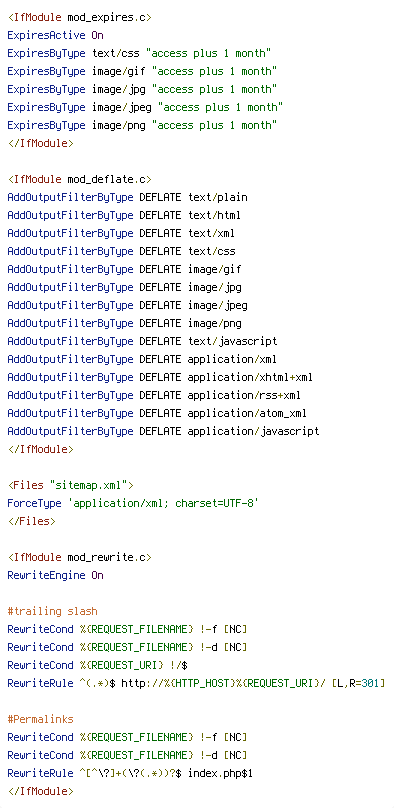The image size is (394, 808).
Task: Click the DEFLATE application/xhtml+xml line
Action: (x=160, y=378)
